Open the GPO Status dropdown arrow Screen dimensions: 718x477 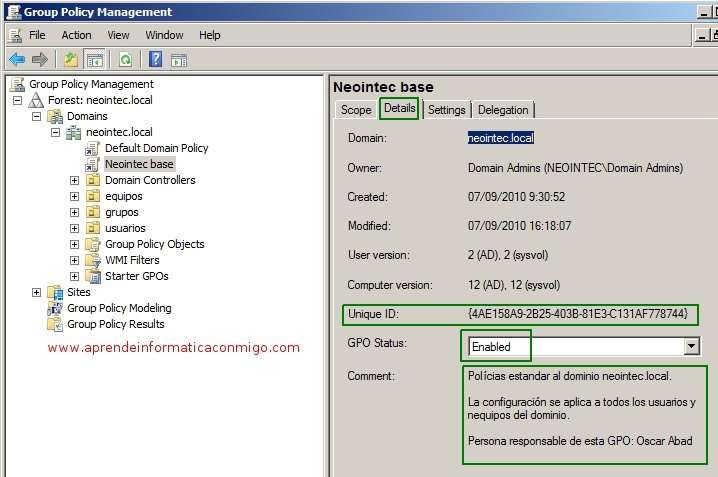pyautogui.click(x=691, y=346)
